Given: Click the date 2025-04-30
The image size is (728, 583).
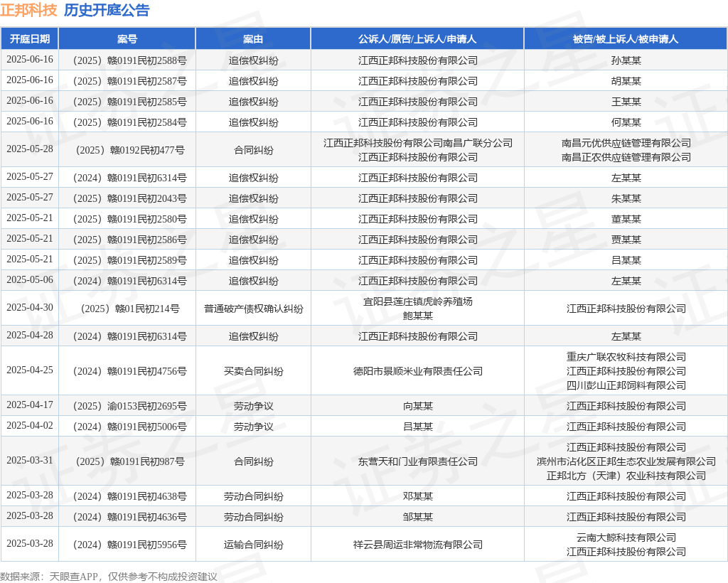Looking at the screenshot, I should click(x=30, y=308).
